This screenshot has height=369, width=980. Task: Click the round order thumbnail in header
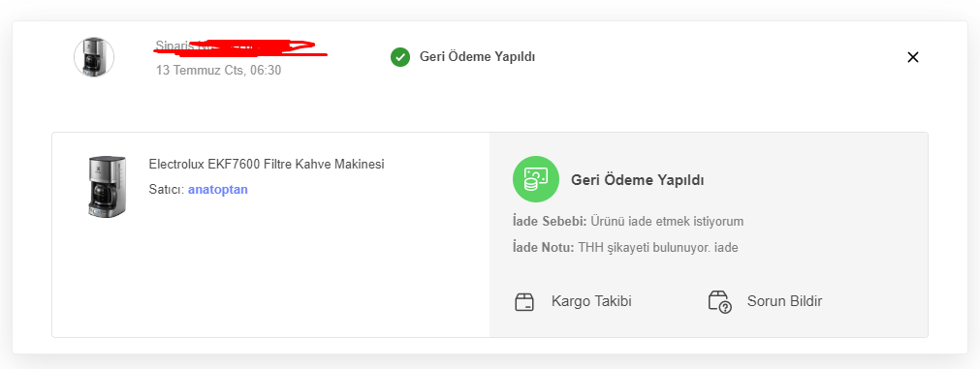tap(94, 57)
